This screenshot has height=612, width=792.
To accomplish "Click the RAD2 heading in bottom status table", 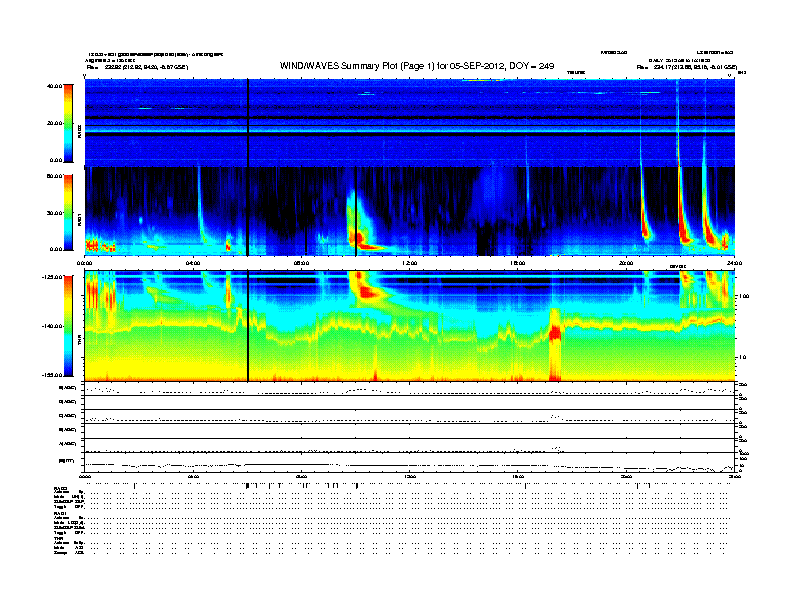I will (60, 489).
